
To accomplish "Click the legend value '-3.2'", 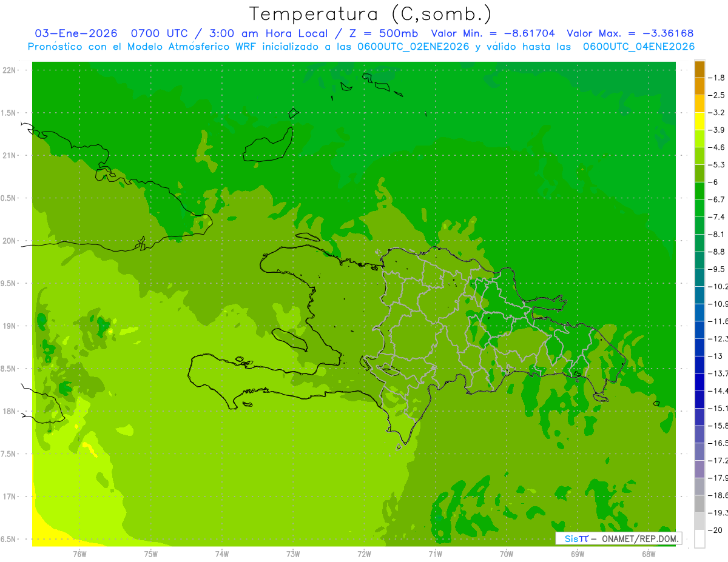I will 717,113.
